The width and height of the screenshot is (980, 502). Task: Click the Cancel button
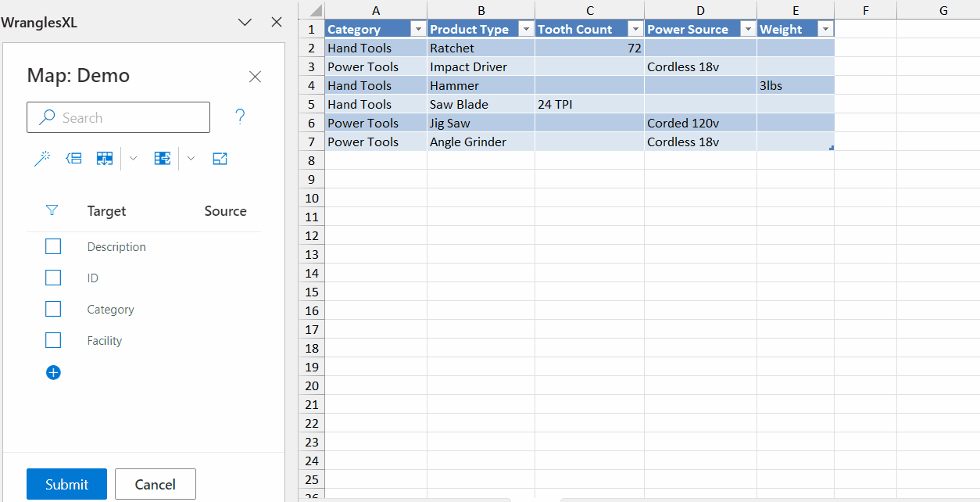click(x=155, y=484)
